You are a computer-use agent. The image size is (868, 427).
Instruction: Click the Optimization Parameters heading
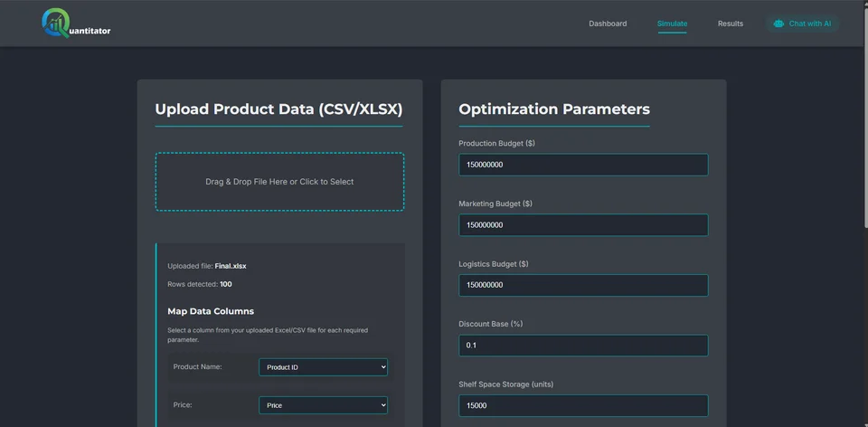coord(554,109)
